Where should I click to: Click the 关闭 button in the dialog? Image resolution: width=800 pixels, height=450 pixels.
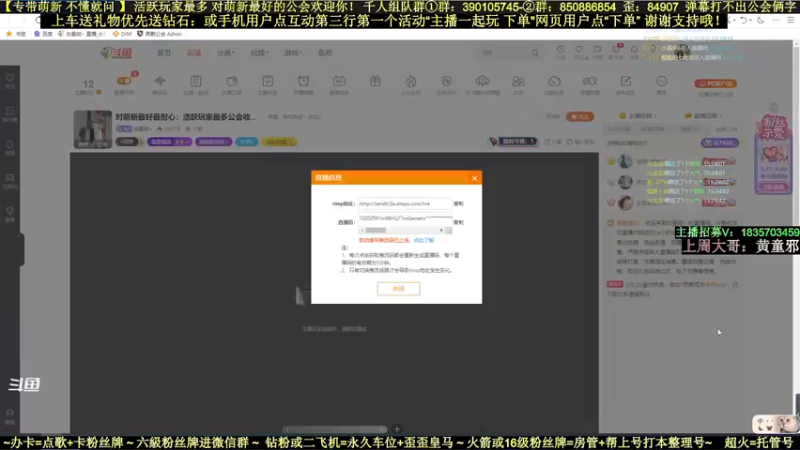tap(398, 289)
